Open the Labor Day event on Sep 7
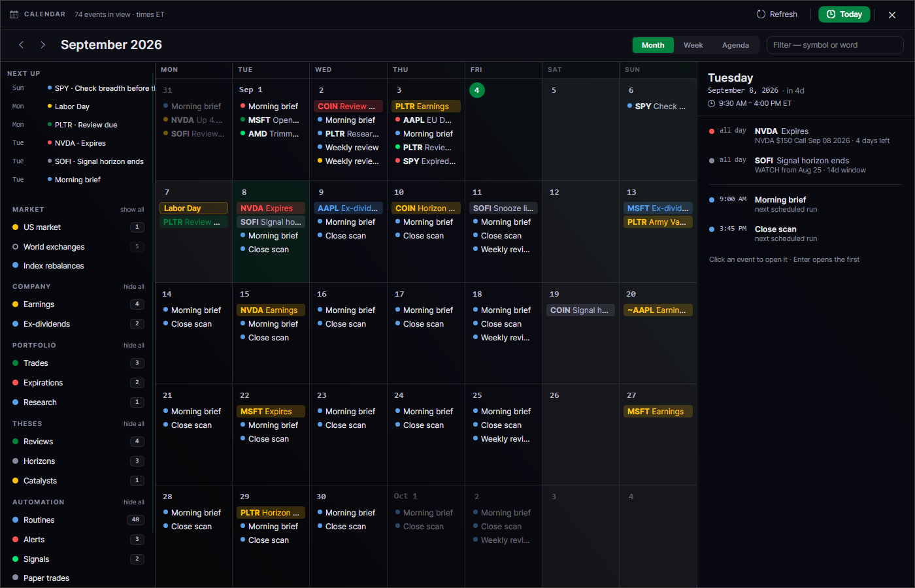The height and width of the screenshot is (588, 915). click(x=193, y=208)
